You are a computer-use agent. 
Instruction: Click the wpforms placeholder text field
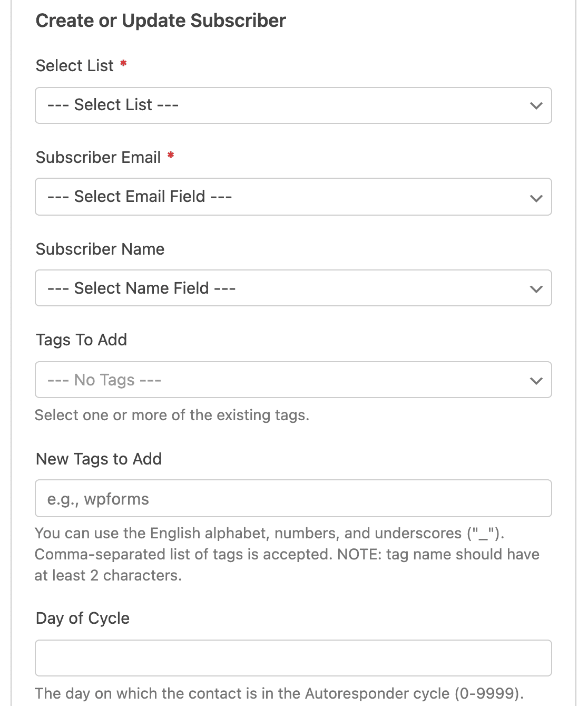pos(293,498)
